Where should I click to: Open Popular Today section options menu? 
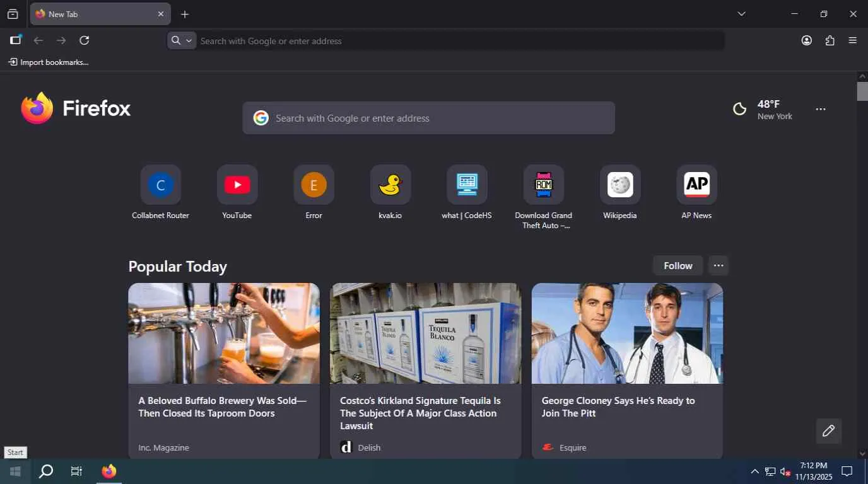pos(718,265)
